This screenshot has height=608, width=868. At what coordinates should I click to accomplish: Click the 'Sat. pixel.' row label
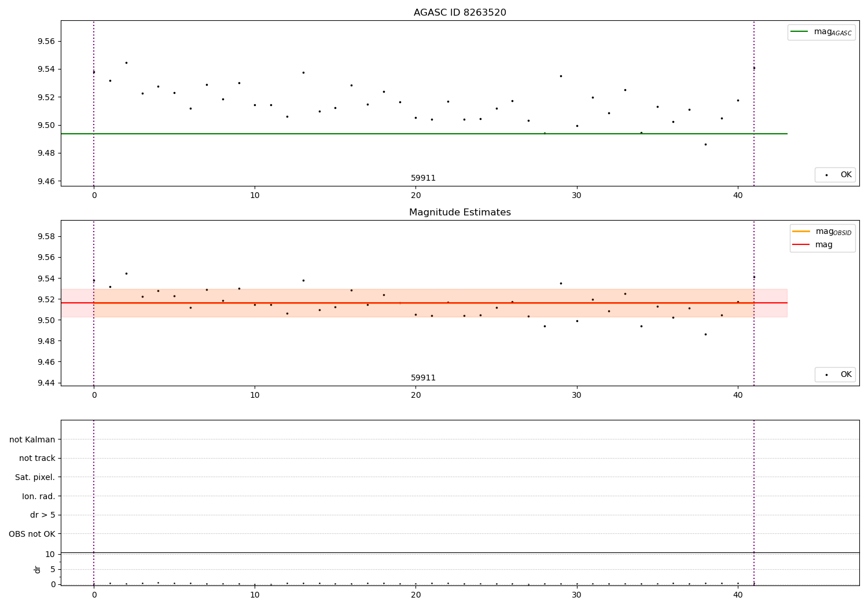pos(35,477)
